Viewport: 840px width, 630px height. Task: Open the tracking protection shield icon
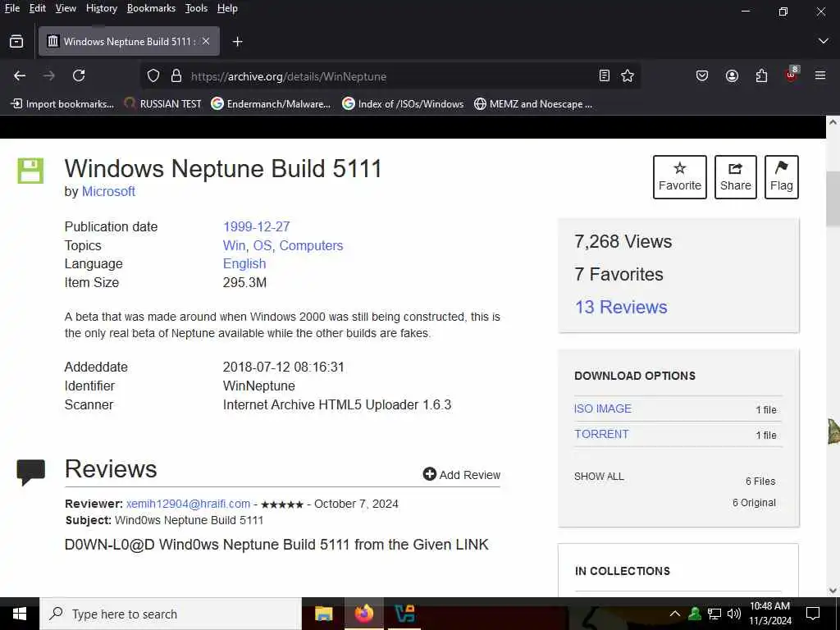153,76
